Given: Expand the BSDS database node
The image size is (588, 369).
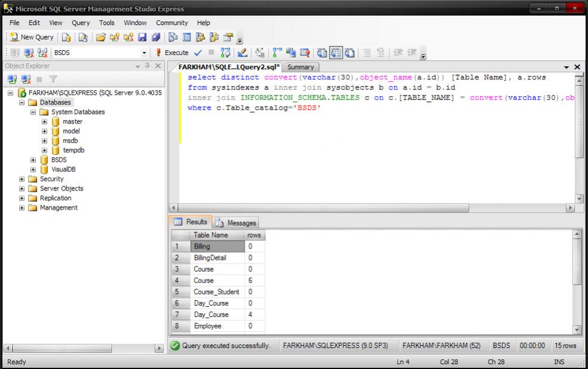Looking at the screenshot, I should point(33,160).
